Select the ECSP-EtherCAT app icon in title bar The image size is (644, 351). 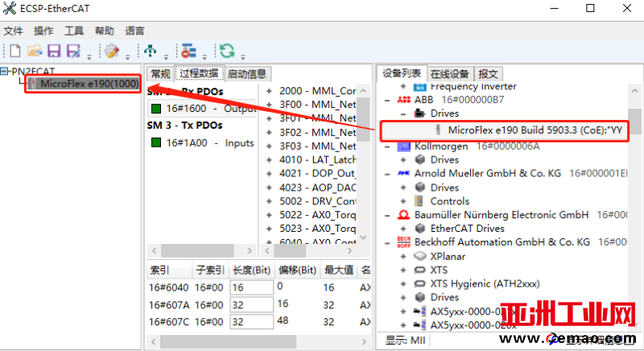(x=10, y=8)
